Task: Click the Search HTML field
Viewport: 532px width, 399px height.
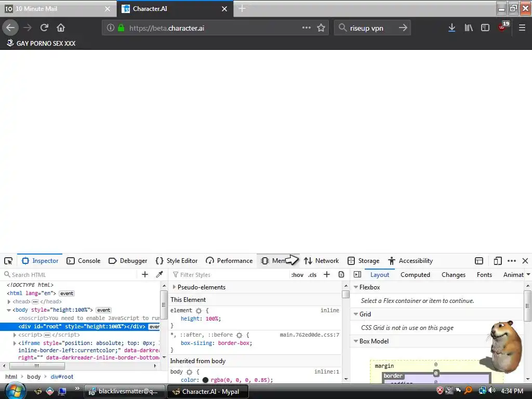Action: point(69,274)
